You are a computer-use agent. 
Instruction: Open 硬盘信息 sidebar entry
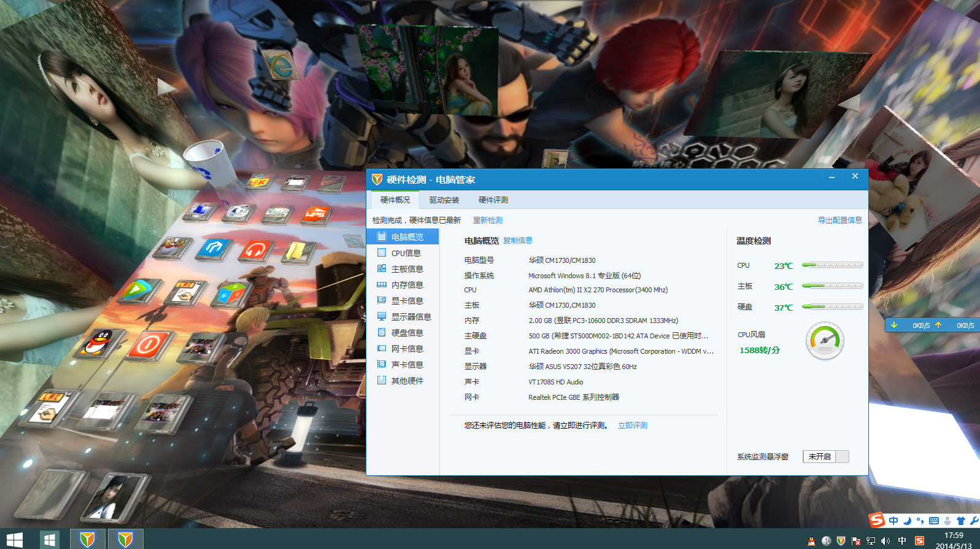coord(403,333)
